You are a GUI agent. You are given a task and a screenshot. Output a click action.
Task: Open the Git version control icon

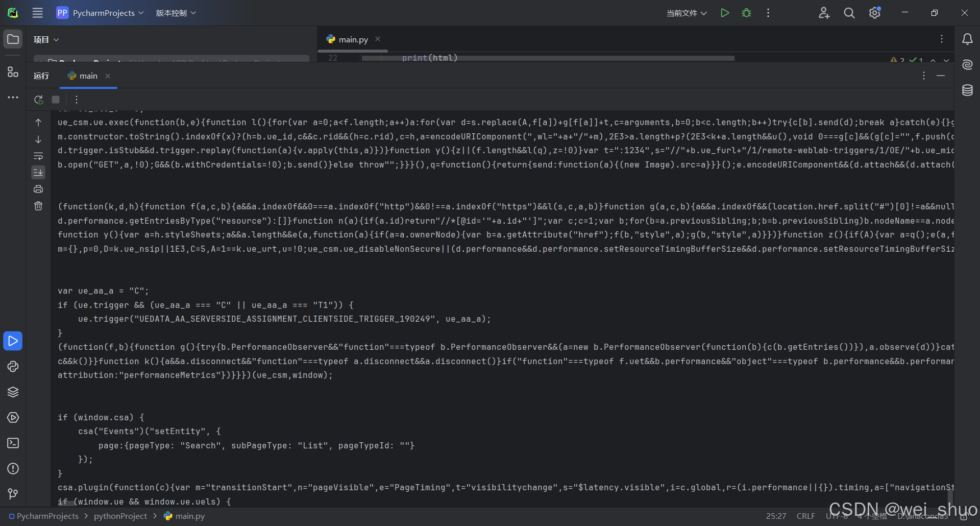13,494
